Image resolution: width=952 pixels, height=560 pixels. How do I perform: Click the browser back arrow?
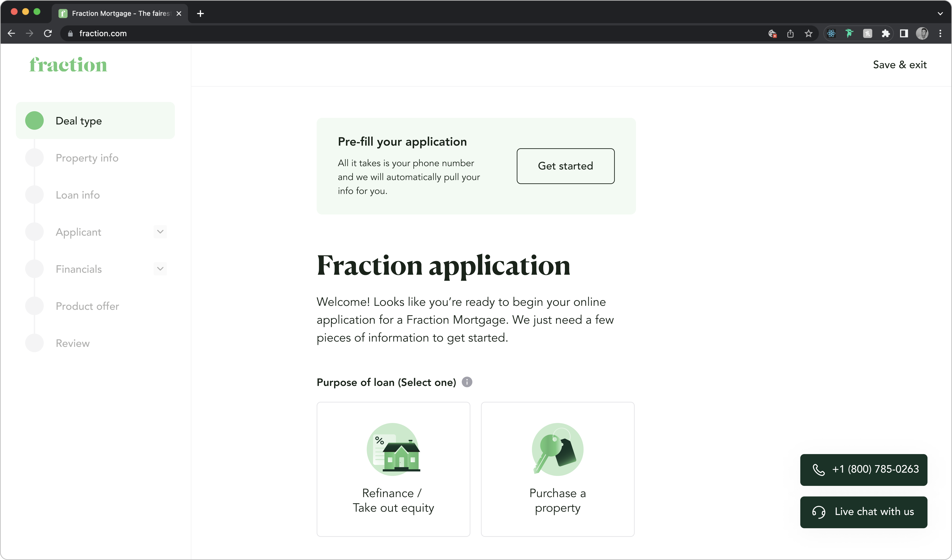click(11, 34)
